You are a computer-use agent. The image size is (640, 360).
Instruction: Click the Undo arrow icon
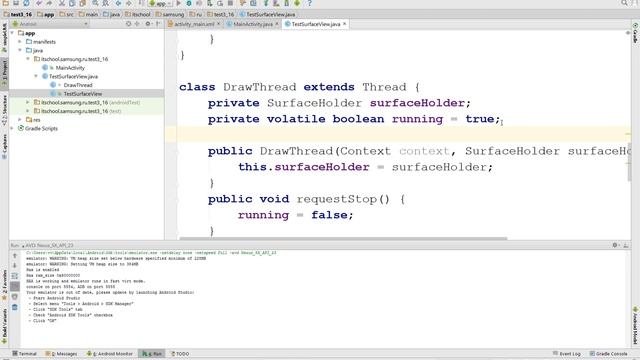(39, 3)
